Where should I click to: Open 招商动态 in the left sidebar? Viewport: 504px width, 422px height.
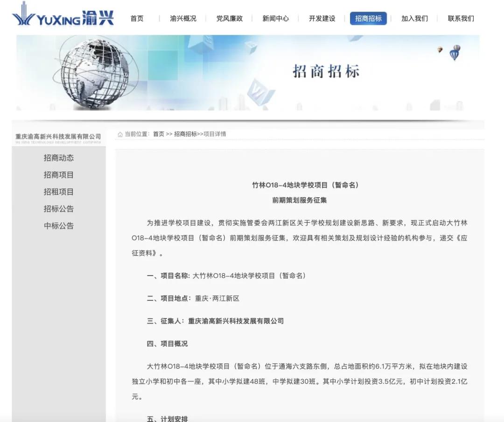click(58, 158)
